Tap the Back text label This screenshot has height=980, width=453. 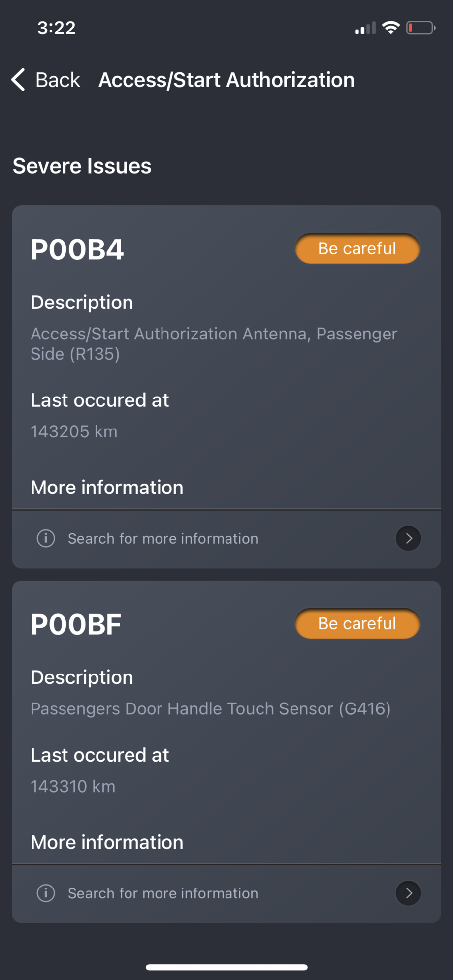[x=58, y=80]
